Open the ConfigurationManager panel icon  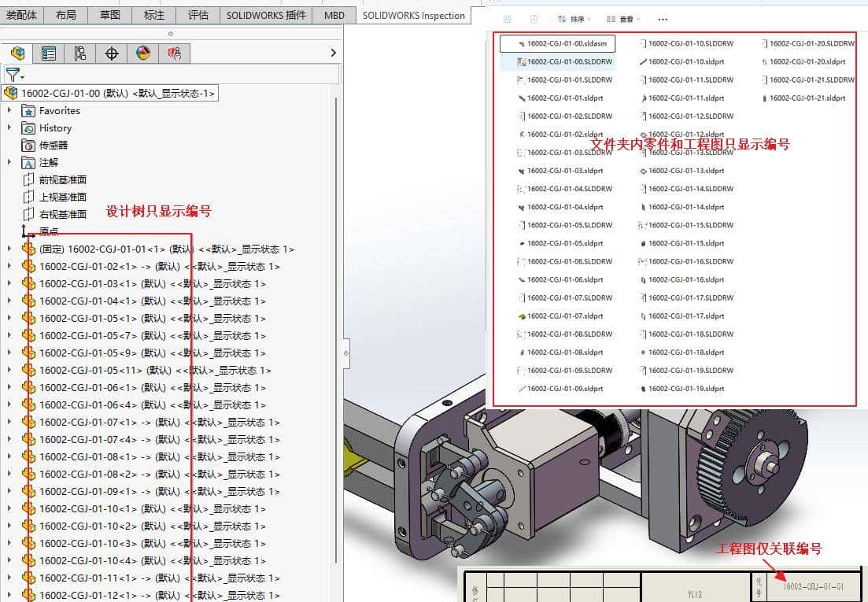[x=81, y=54]
